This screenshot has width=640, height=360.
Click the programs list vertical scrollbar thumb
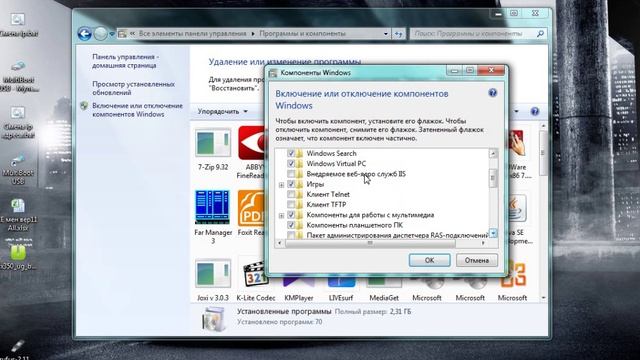543,153
